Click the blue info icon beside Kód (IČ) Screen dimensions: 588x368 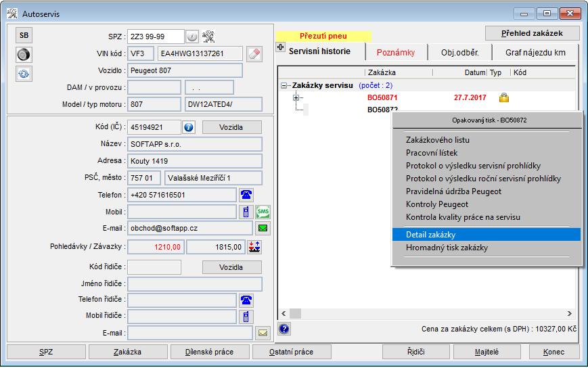pyautogui.click(x=189, y=127)
